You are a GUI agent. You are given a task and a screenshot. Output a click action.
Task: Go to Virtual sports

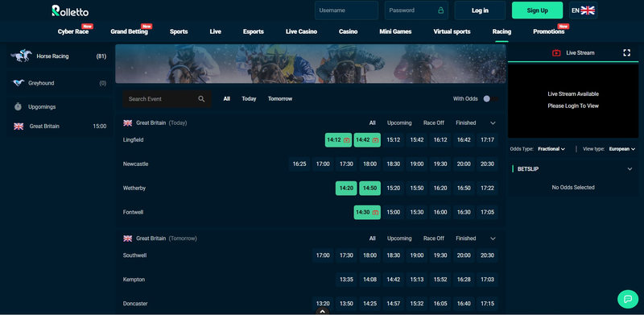(x=452, y=31)
